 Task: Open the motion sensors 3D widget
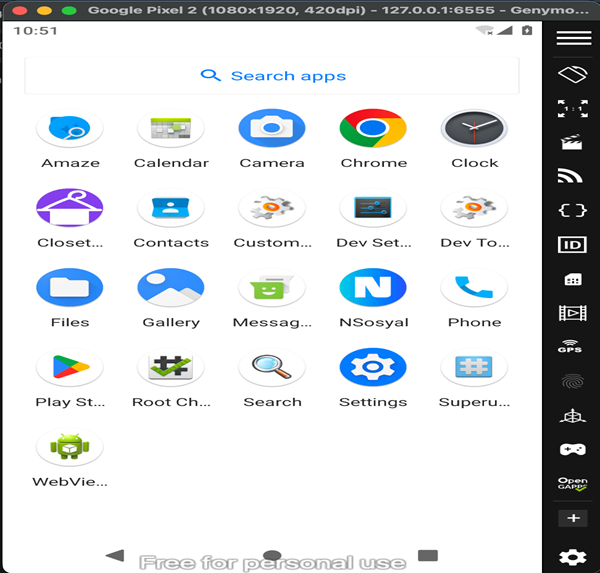[572, 416]
